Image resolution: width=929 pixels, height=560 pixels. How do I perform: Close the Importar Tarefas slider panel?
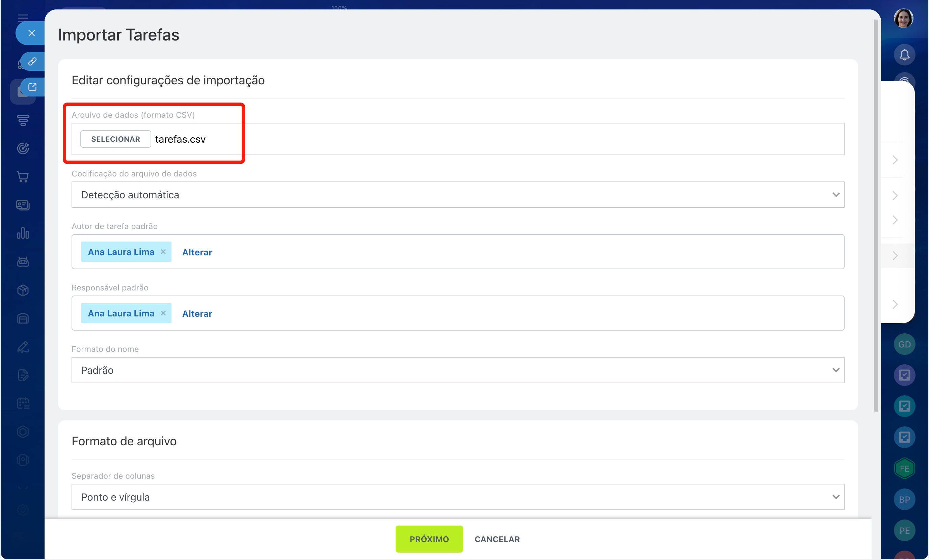pos(32,33)
